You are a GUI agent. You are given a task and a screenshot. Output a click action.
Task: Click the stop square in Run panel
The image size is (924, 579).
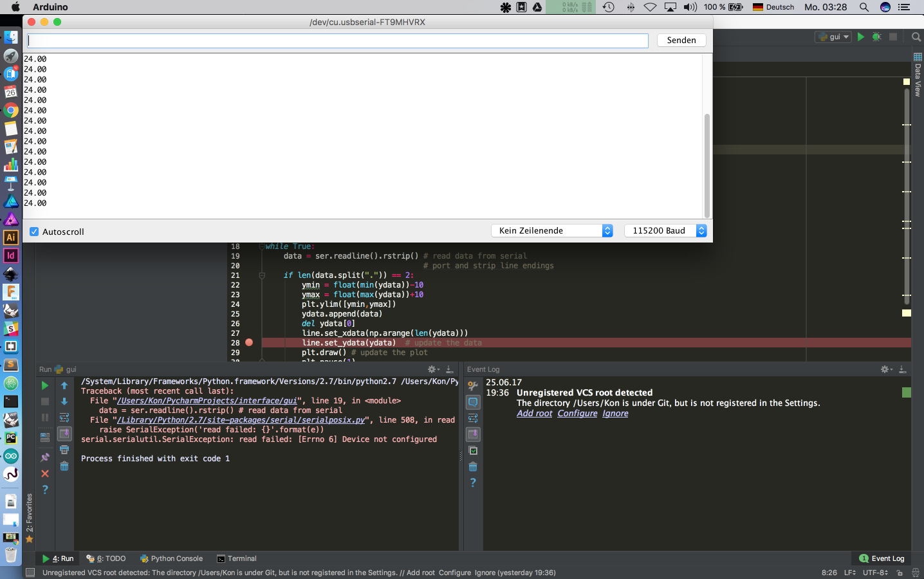tap(45, 401)
